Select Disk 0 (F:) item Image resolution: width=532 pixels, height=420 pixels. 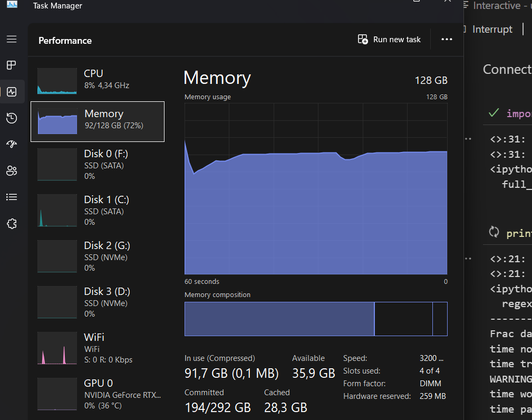[x=98, y=165]
